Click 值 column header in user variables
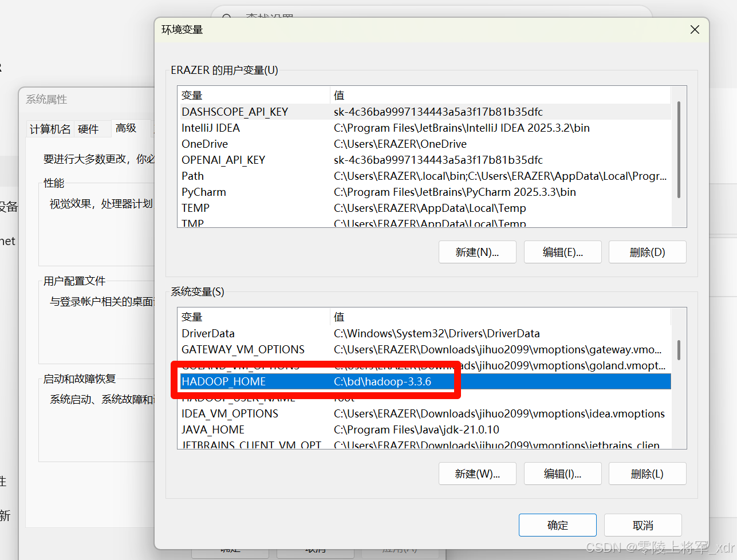Screen dimensions: 737x560 (x=500, y=95)
